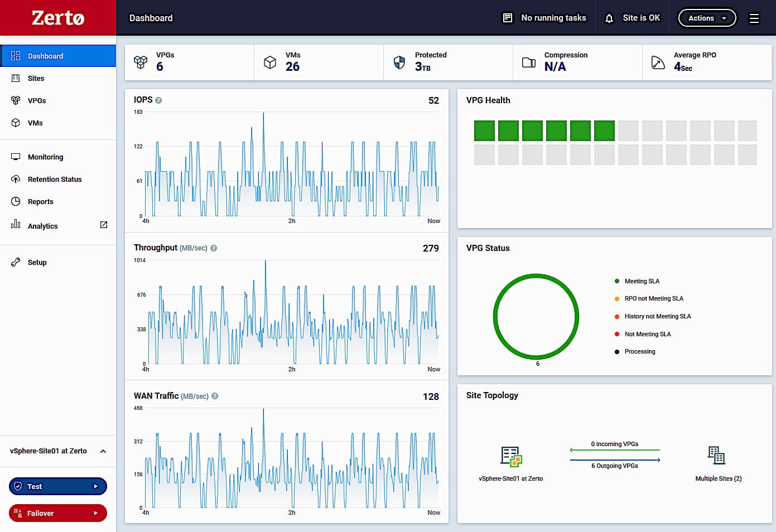This screenshot has width=776, height=532.
Task: Click the VPGs cubes icon in summary bar
Action: (x=141, y=62)
